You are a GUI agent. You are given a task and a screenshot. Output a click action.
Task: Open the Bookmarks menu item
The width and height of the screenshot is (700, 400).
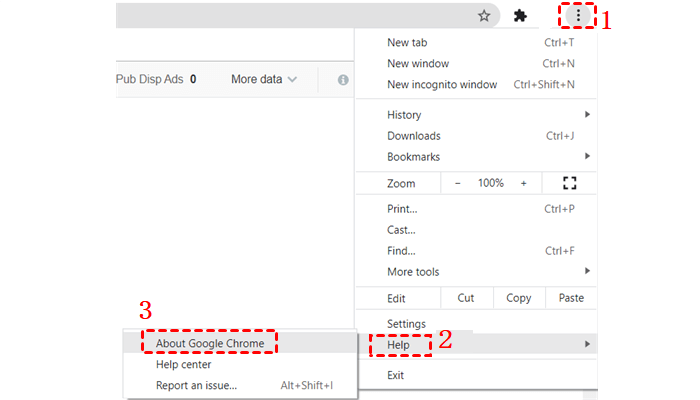pyautogui.click(x=476, y=157)
